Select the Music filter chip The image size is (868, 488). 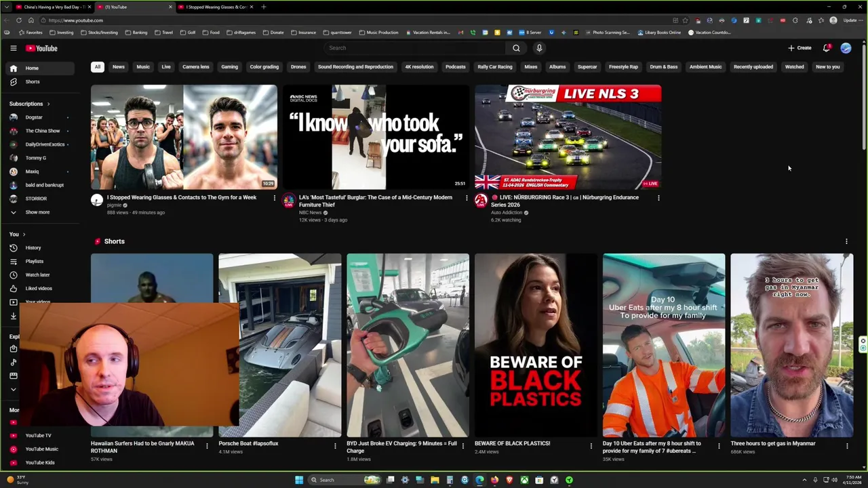point(143,66)
